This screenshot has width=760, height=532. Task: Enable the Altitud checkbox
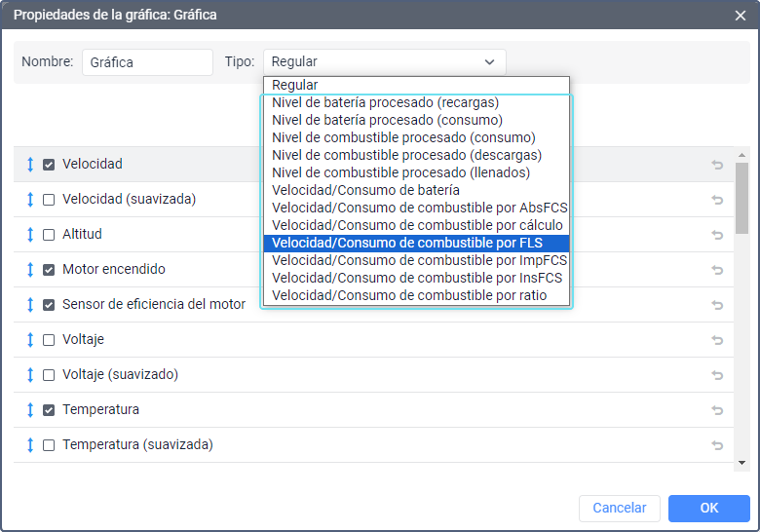[49, 235]
